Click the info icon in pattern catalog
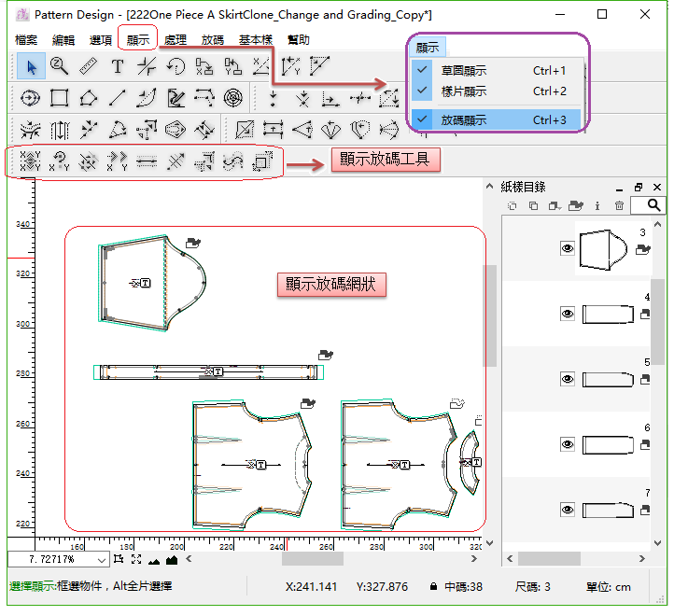Viewport: 674px width, 616px height. click(597, 206)
